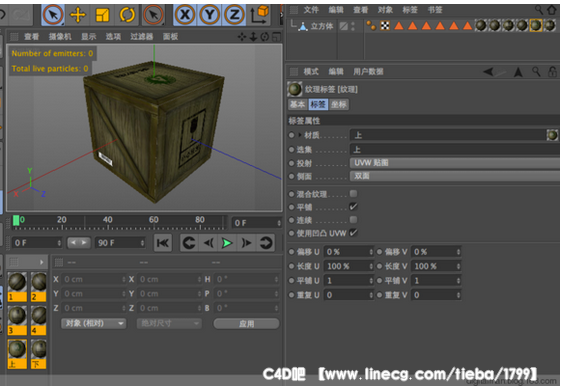Click the coordinate system cube icon
The image size is (563, 391).
(x=260, y=14)
